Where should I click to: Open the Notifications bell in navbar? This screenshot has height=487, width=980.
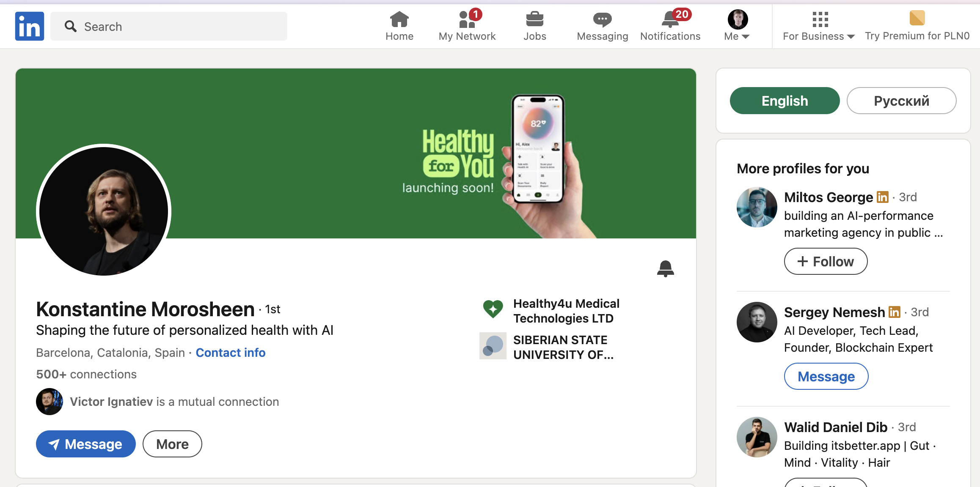[670, 19]
